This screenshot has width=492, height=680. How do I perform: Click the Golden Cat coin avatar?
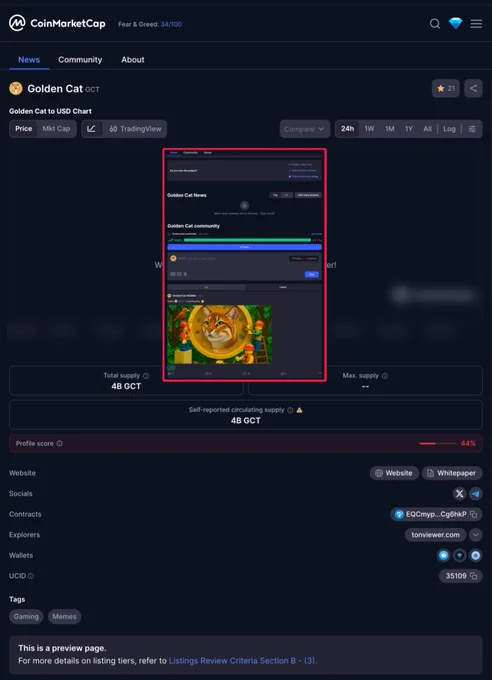click(16, 88)
